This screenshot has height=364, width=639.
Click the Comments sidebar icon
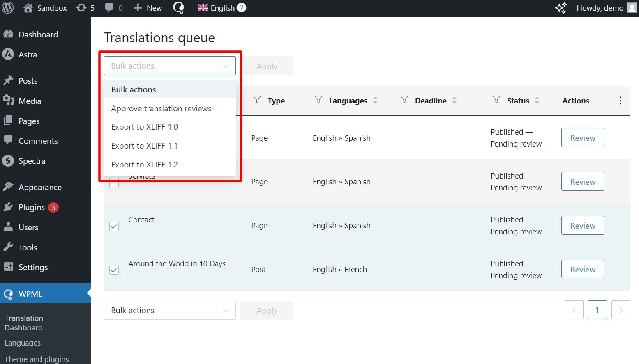pos(8,140)
